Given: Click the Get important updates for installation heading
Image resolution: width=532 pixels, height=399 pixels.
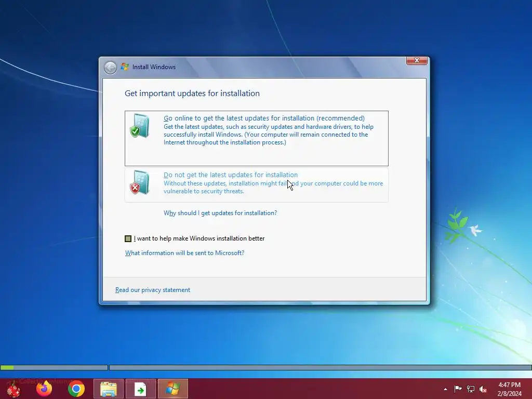Looking at the screenshot, I should click(x=192, y=94).
